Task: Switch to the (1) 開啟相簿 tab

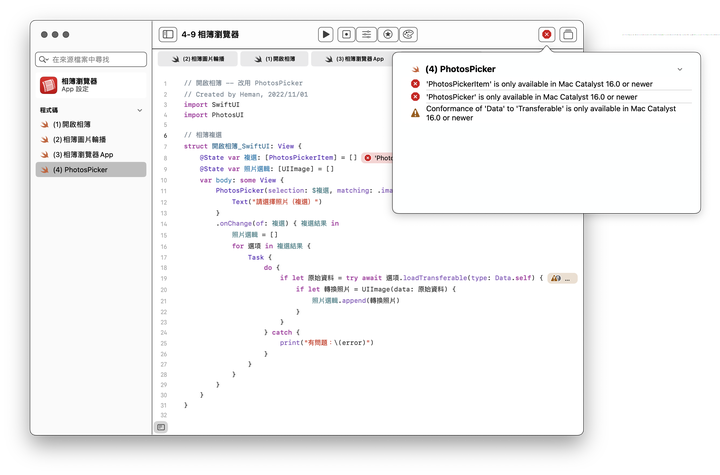Action: pos(275,59)
